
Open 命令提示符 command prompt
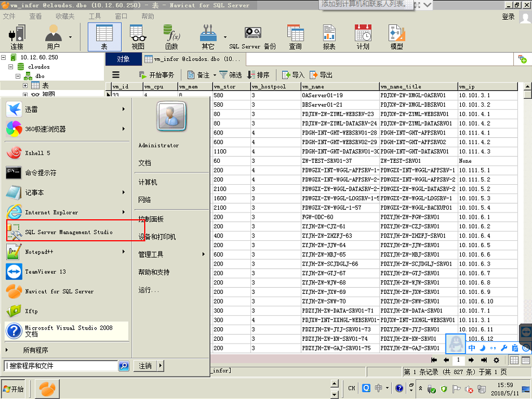click(x=66, y=173)
